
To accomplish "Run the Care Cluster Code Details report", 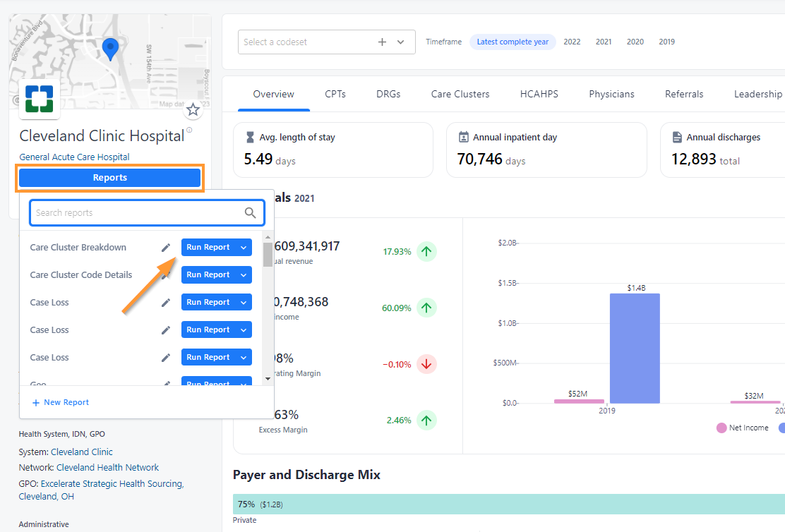I will pyautogui.click(x=208, y=274).
